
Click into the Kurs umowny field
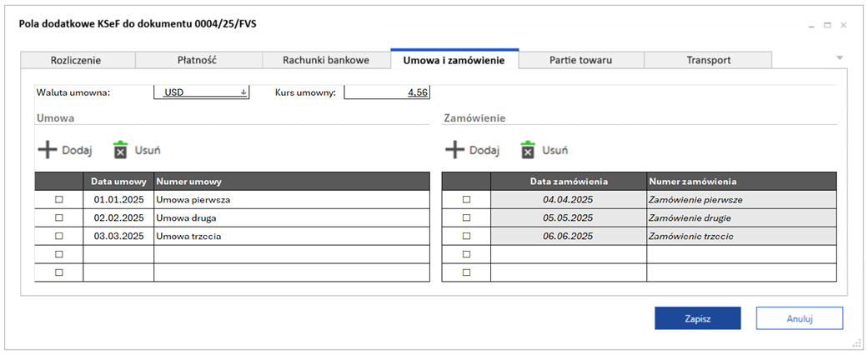point(387,92)
